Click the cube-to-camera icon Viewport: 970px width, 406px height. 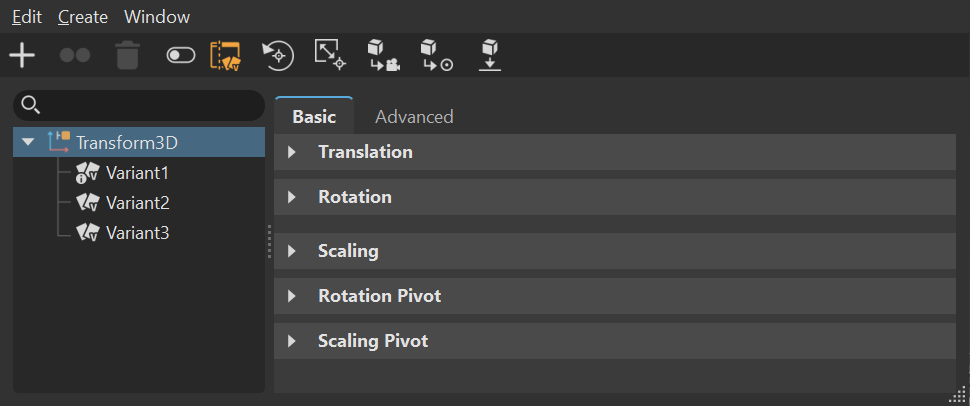tap(384, 56)
